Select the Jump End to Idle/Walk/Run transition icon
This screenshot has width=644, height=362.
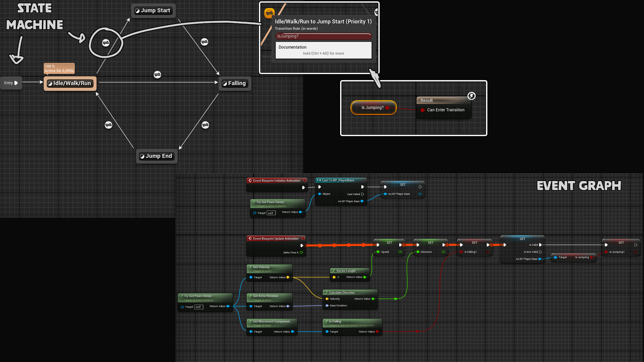[x=109, y=125]
